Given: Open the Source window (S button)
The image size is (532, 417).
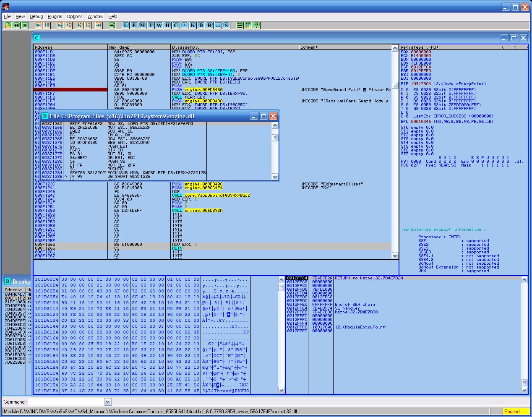Looking at the screenshot, I should (226, 25).
